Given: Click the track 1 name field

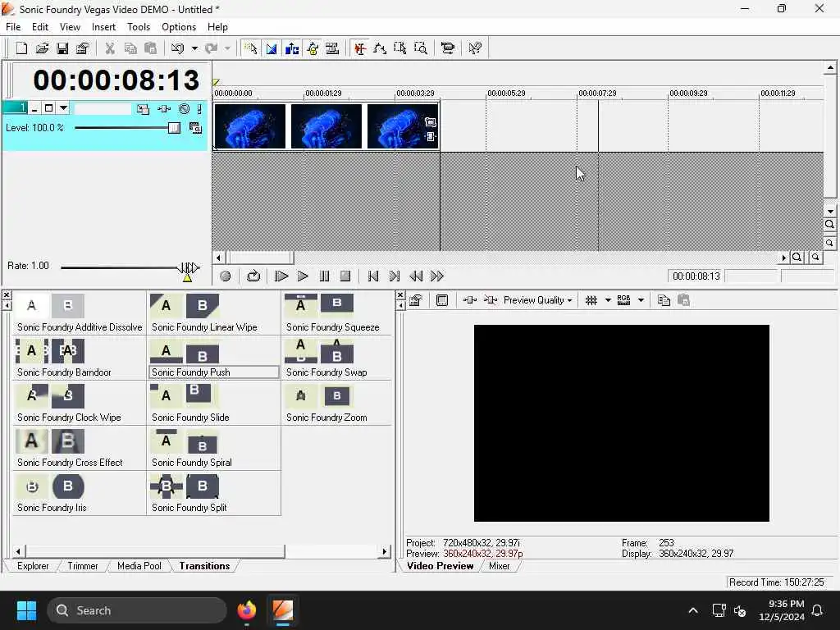Looking at the screenshot, I should (103, 109).
